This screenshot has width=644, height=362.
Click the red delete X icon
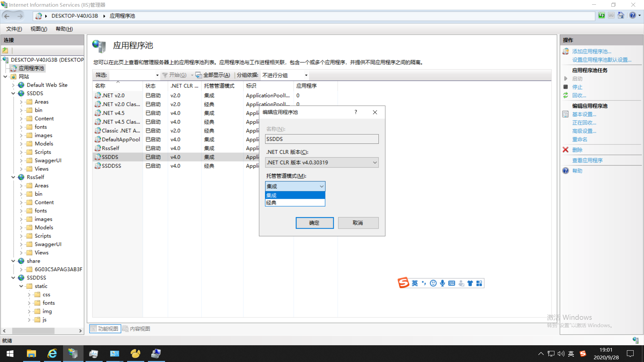(566, 150)
